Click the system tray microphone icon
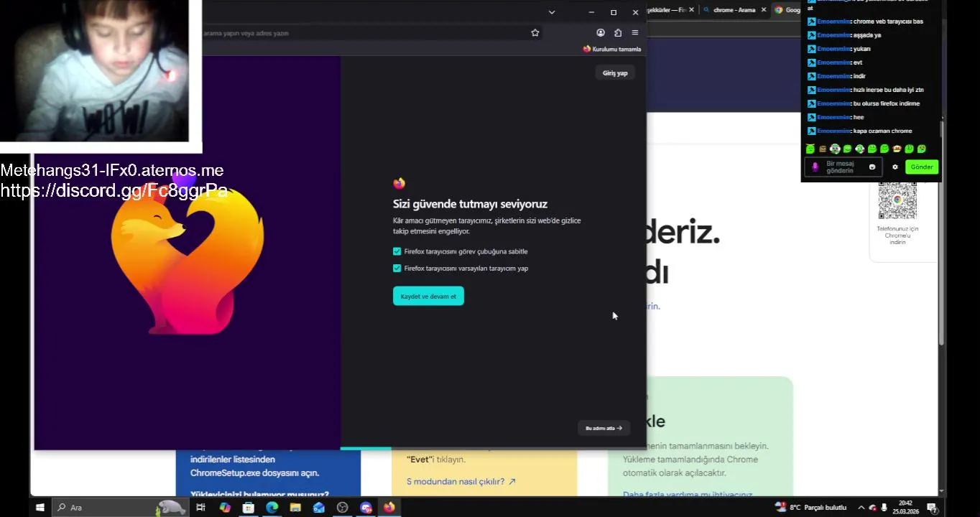Viewport: 980px width, 517px height. coord(884,508)
